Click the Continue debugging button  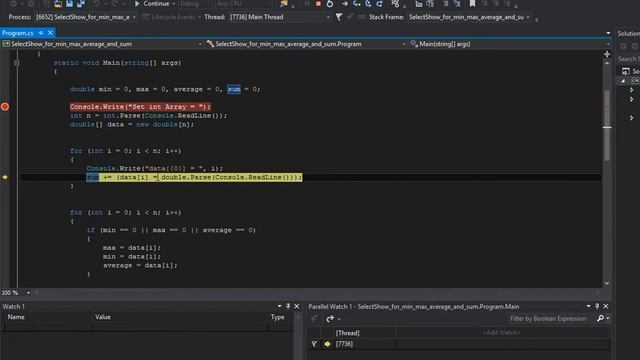click(x=152, y=4)
